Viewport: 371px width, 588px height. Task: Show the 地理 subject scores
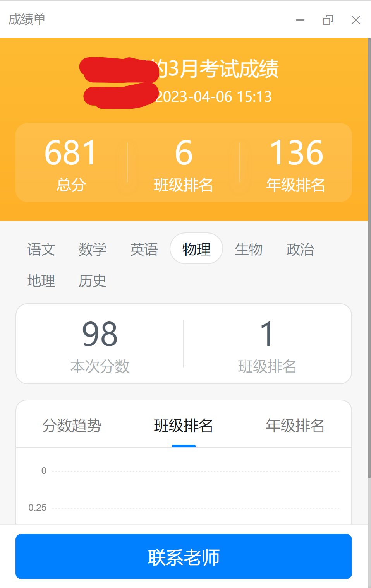pos(41,280)
